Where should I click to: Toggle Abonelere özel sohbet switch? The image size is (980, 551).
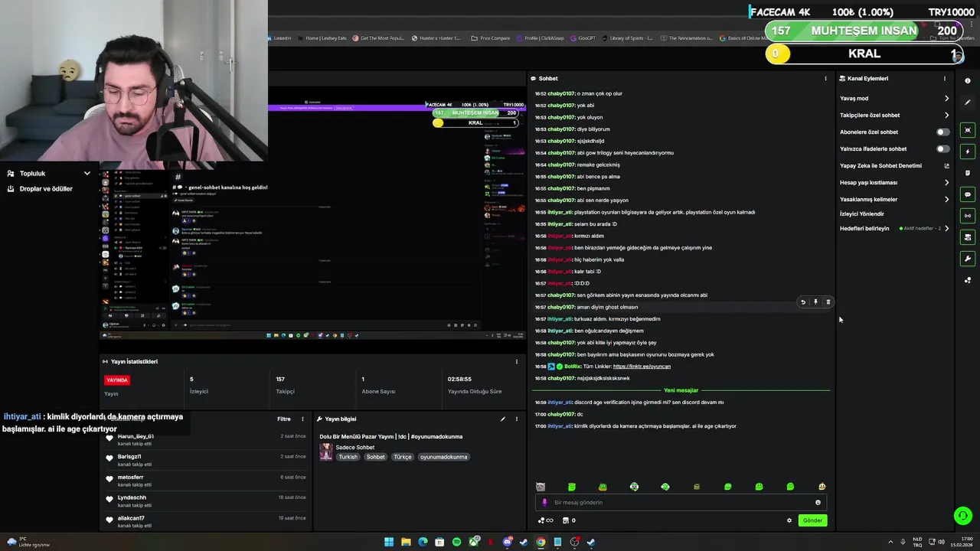(942, 132)
